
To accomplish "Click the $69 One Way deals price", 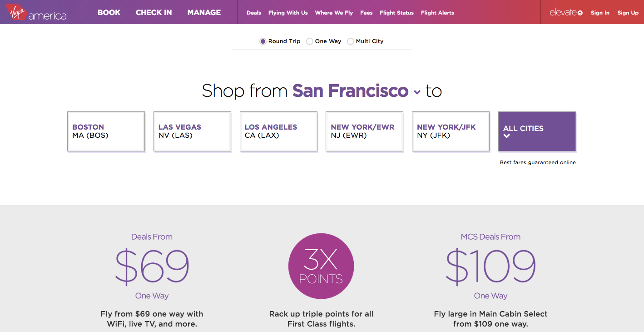I will (x=152, y=267).
